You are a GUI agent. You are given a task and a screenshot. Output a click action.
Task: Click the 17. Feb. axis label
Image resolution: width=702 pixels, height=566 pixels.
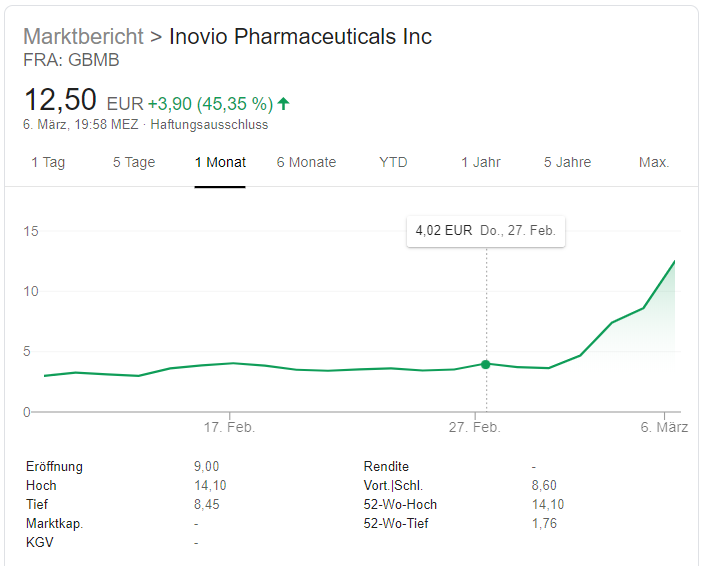[x=229, y=427]
